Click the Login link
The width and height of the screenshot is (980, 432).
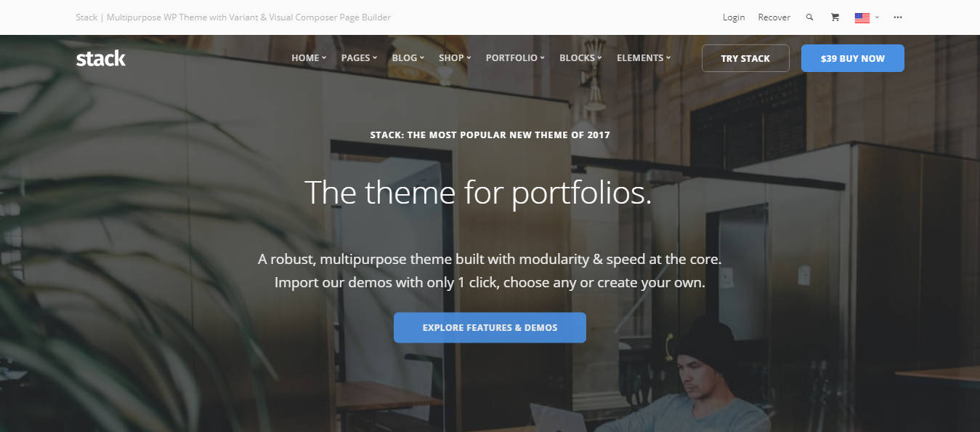(x=734, y=17)
